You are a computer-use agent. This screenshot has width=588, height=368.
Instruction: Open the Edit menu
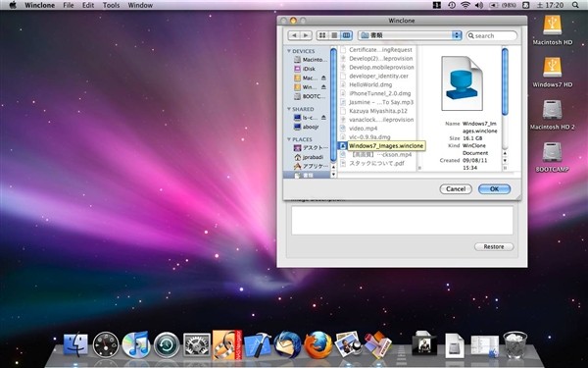point(88,5)
